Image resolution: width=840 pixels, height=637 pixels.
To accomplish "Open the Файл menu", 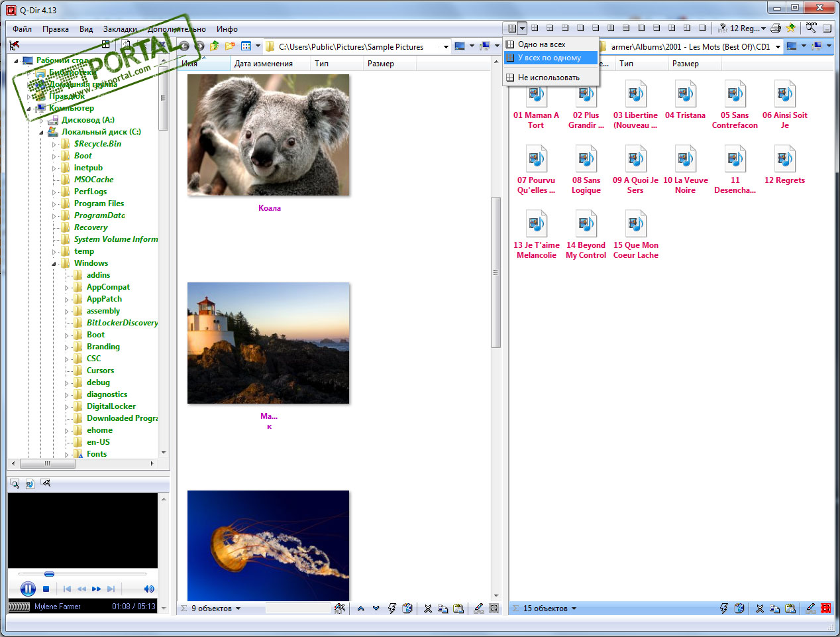I will pos(23,29).
